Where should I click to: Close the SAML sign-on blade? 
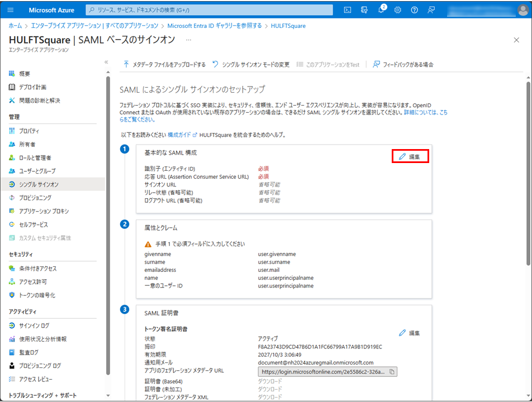pyautogui.click(x=516, y=40)
